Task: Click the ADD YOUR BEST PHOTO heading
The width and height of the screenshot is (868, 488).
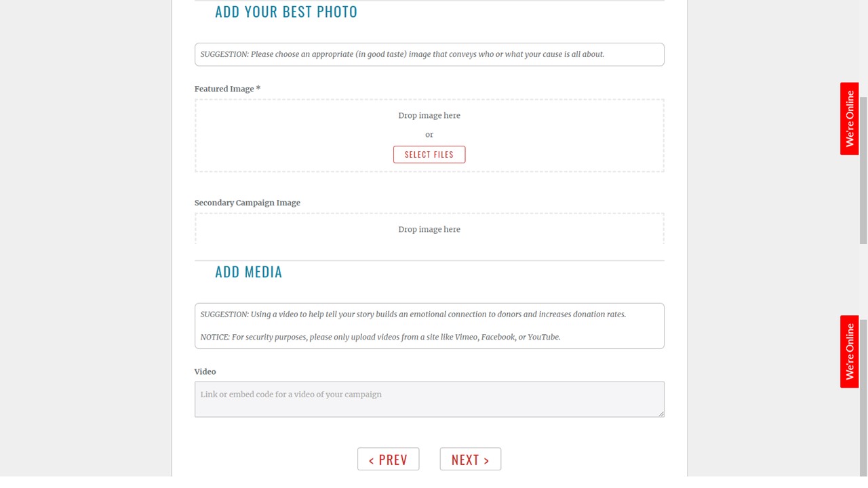Action: 286,12
